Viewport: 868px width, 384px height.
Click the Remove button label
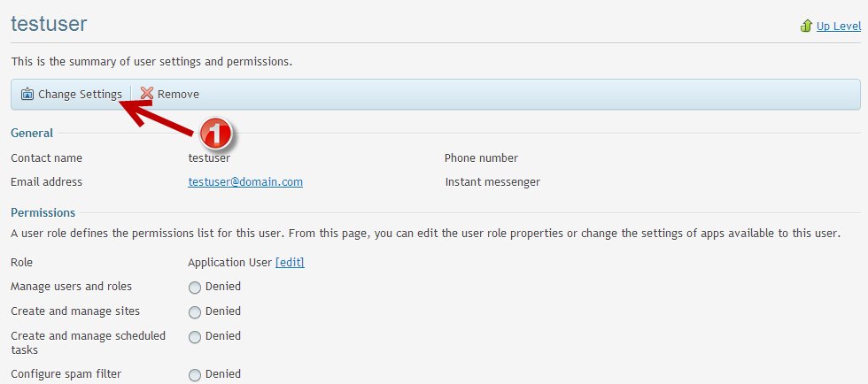coord(178,94)
